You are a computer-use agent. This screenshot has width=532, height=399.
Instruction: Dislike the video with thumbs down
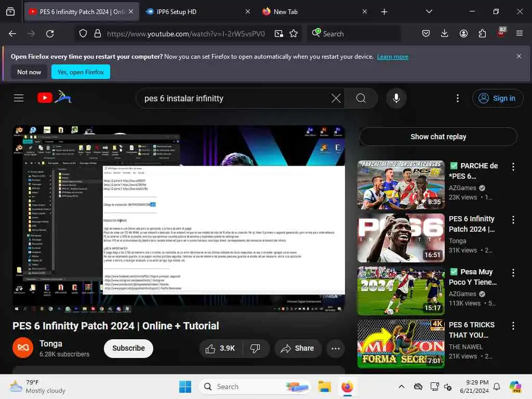pyautogui.click(x=255, y=349)
